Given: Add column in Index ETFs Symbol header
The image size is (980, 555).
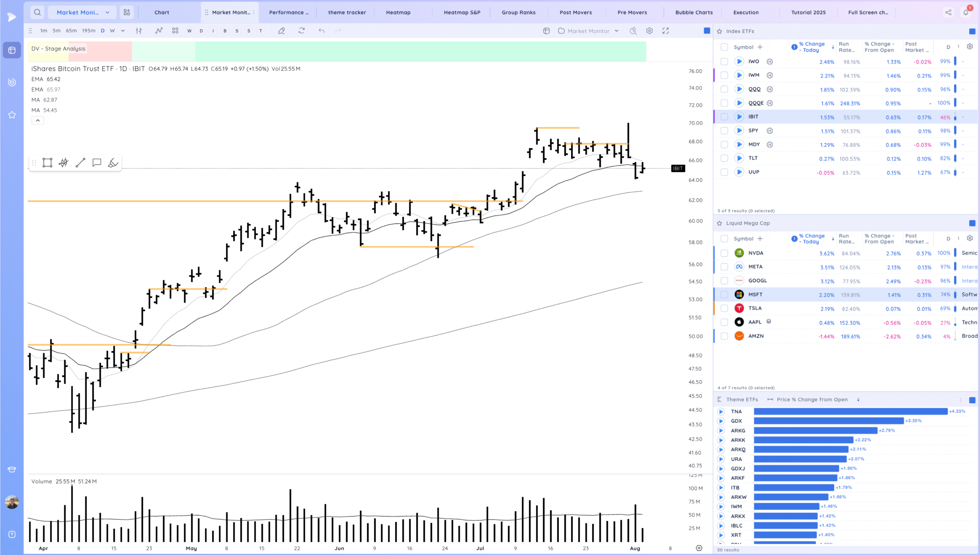Looking at the screenshot, I should pos(760,47).
